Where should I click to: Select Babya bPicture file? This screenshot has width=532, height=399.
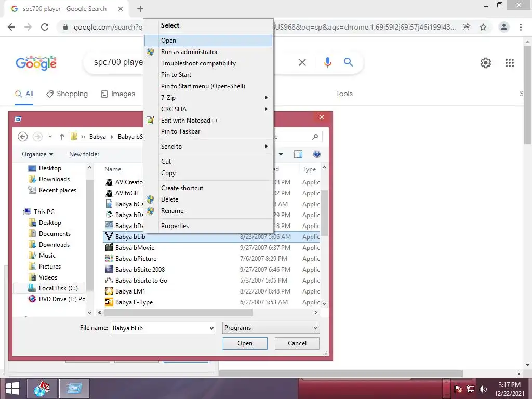pos(212,259)
